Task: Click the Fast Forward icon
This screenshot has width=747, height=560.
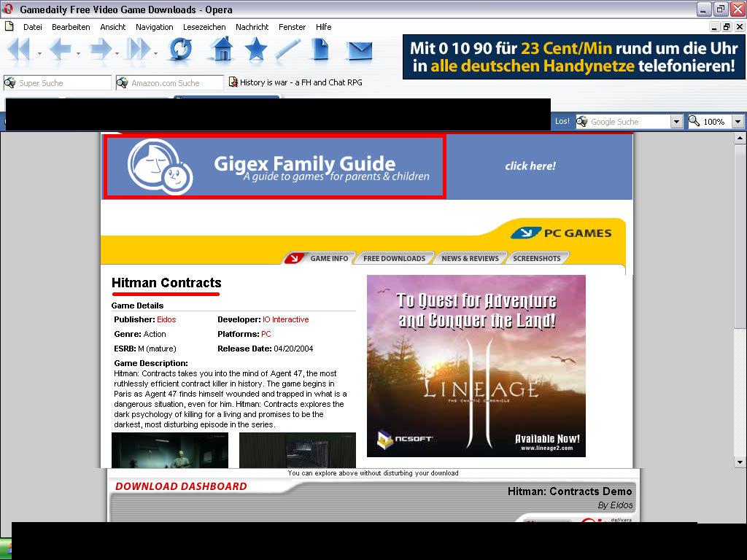Action: (x=139, y=49)
